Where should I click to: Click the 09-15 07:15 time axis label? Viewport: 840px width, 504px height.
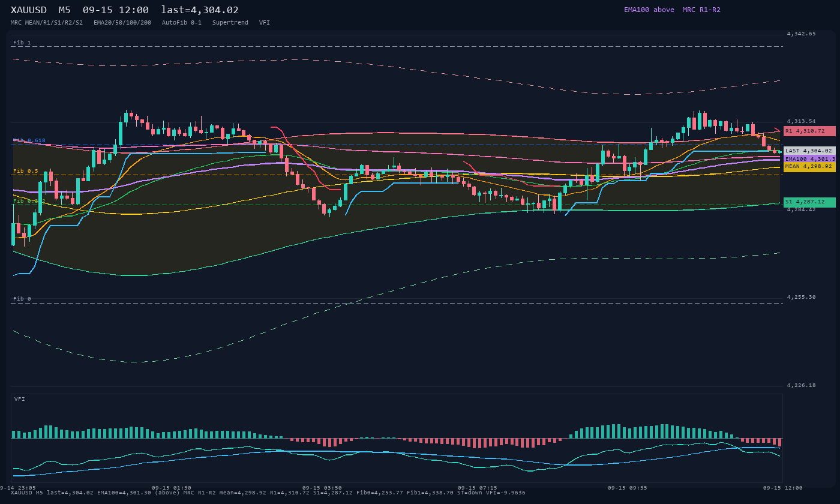478,488
